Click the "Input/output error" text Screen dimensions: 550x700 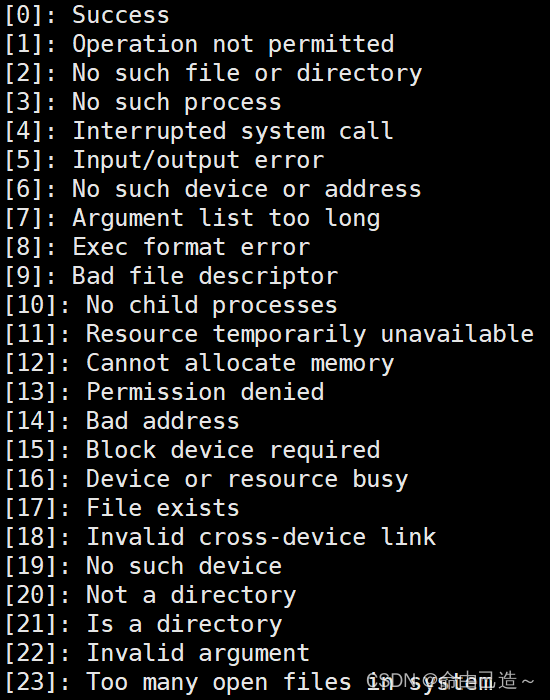tap(198, 160)
